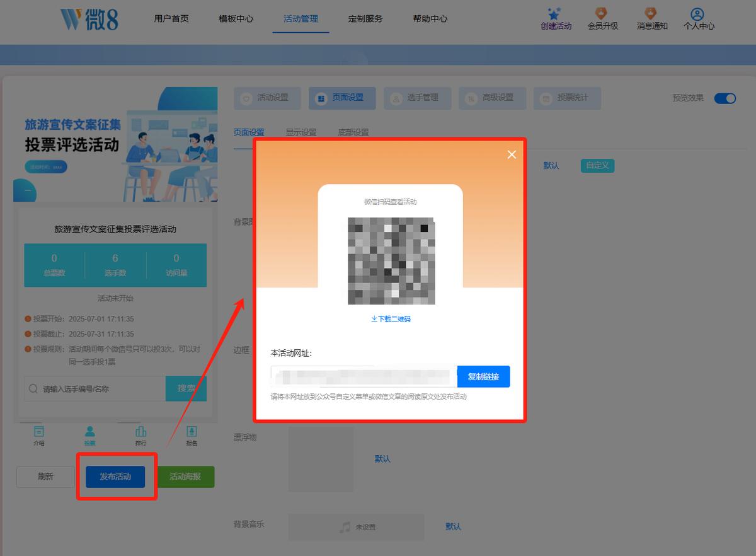756x556 pixels.
Task: Click the 访问量 counter
Action: (176, 265)
